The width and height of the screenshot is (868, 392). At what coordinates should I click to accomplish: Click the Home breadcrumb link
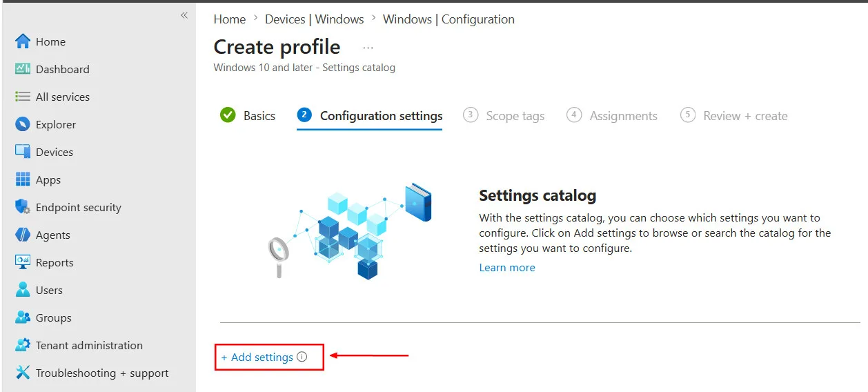(229, 19)
